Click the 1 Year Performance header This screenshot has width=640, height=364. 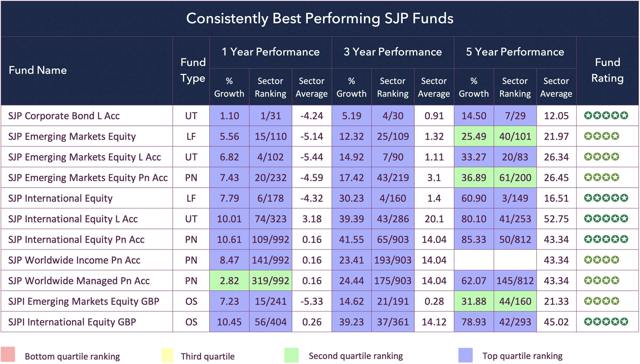pyautogui.click(x=271, y=52)
